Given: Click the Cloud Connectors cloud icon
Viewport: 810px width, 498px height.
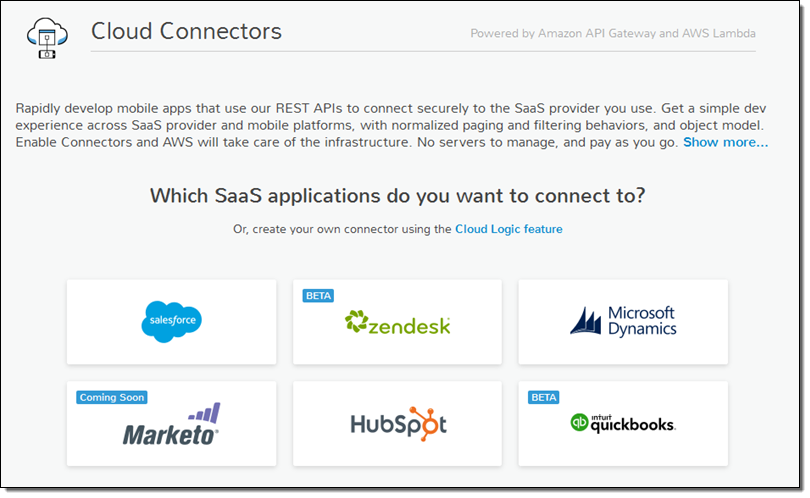Looking at the screenshot, I should click(42, 37).
